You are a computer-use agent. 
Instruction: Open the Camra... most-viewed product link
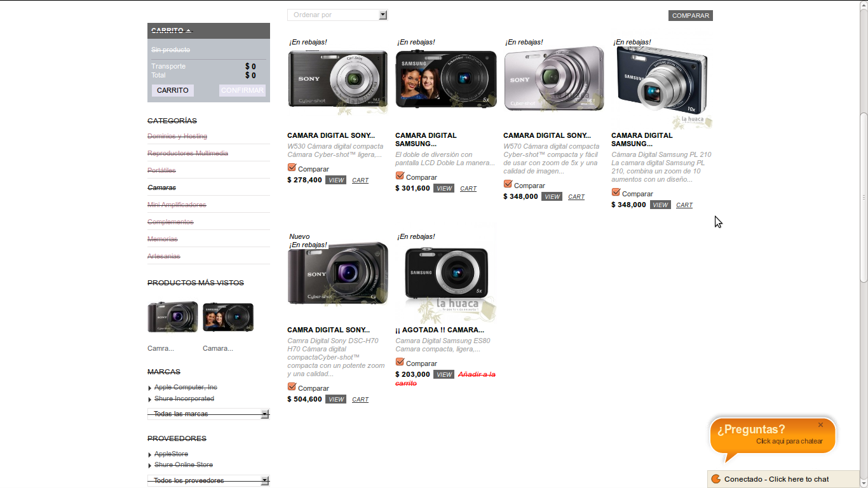pos(161,349)
